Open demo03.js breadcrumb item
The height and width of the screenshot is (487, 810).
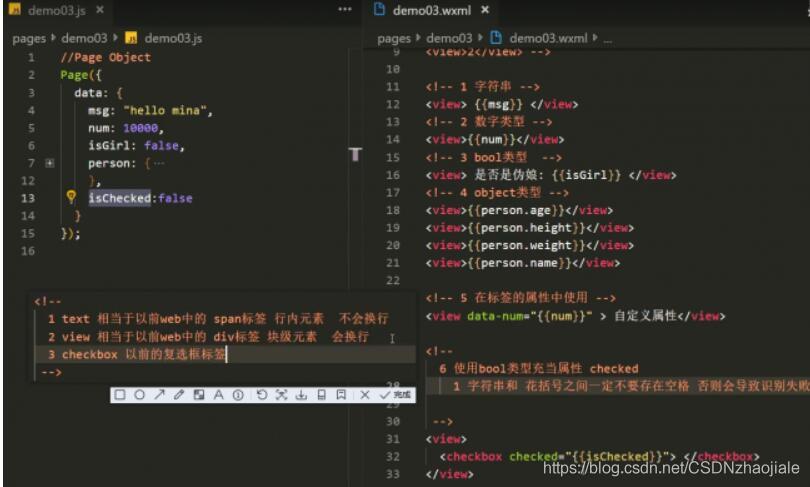[x=173, y=38]
